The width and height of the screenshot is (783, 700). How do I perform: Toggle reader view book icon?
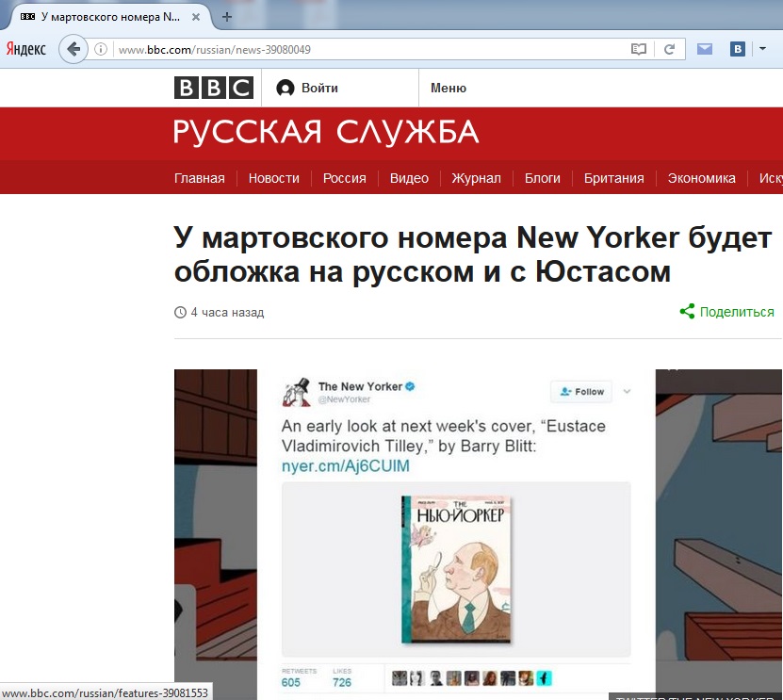coord(638,49)
